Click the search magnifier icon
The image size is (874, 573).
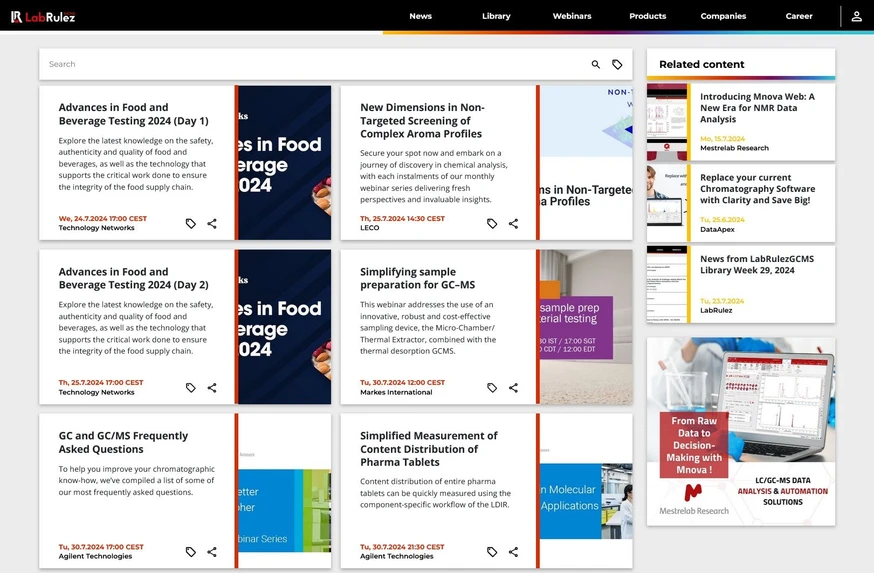[596, 65]
